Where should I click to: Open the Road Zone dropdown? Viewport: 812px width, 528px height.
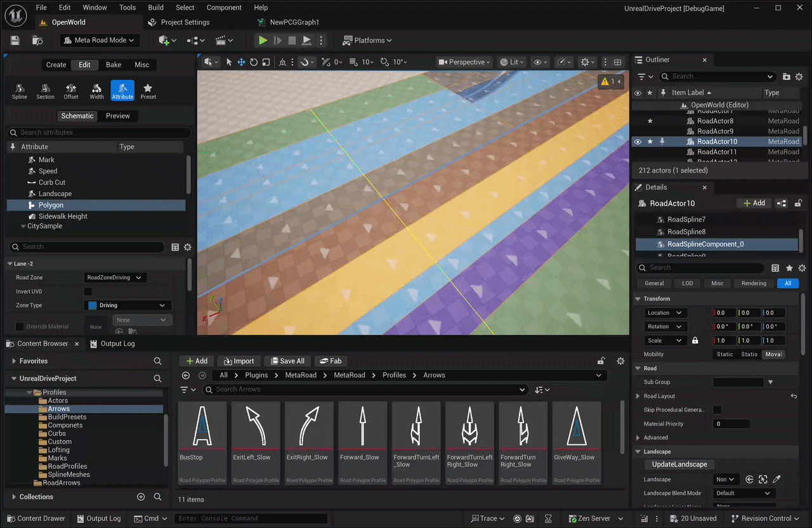115,277
